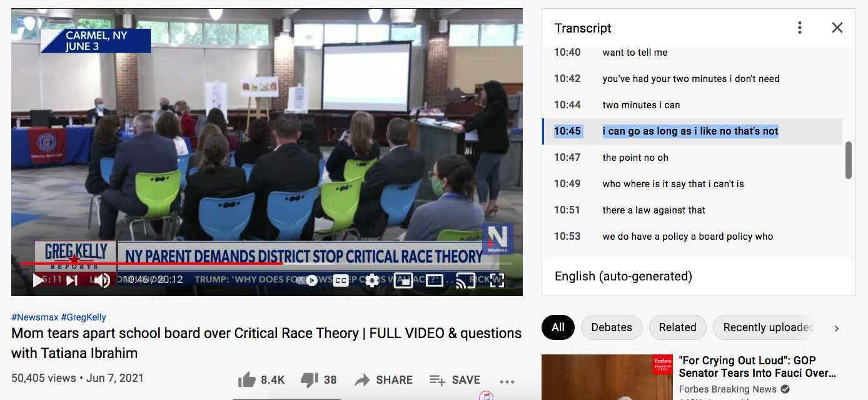The image size is (868, 400).
Task: Mute the video volume
Action: pos(103,280)
